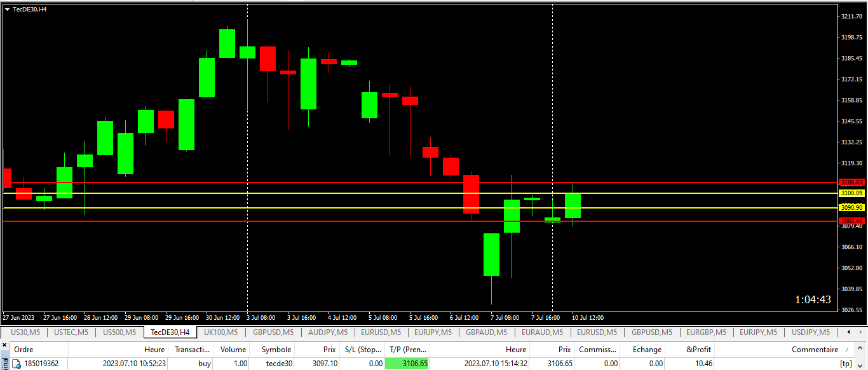The width and height of the screenshot is (868, 370).
Task: Click the T/P (Pren... column header
Action: 408,350
